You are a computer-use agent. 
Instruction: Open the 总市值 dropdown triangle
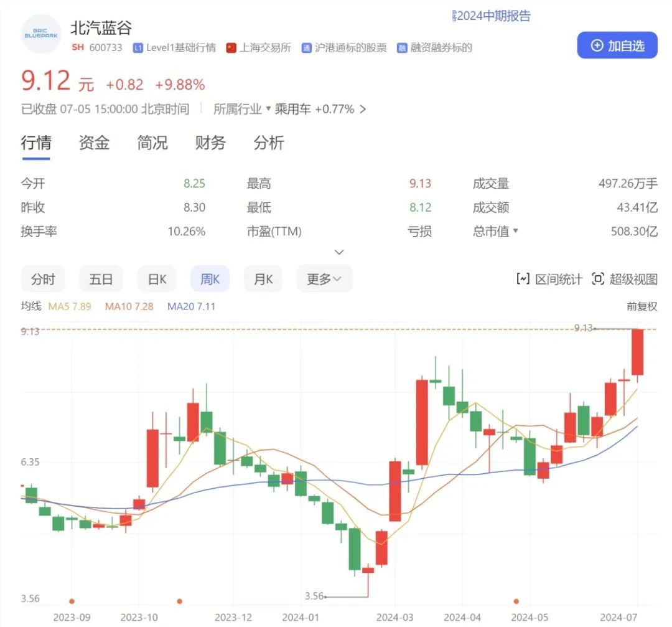516,231
